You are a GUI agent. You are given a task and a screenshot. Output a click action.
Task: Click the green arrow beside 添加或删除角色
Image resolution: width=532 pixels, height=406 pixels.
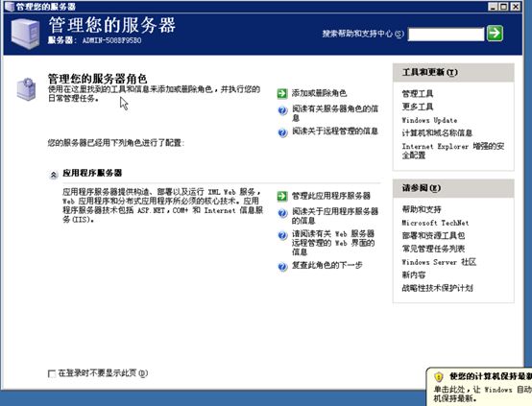point(282,93)
